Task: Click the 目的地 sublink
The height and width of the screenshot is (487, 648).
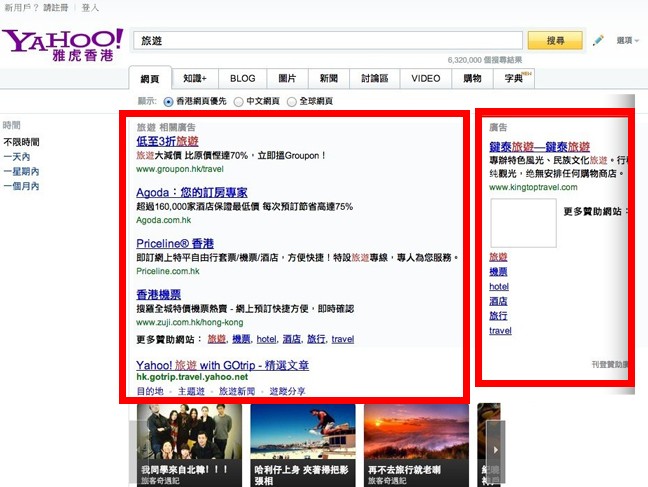Action: (x=150, y=391)
